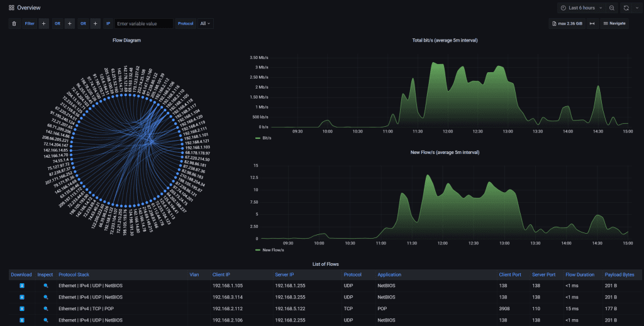This screenshot has height=326, width=644.
Task: Open the Protocol All dropdown
Action: click(205, 23)
